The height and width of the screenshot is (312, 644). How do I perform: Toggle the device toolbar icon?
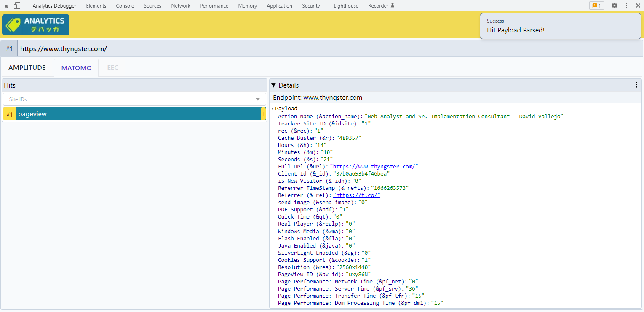(x=17, y=5)
